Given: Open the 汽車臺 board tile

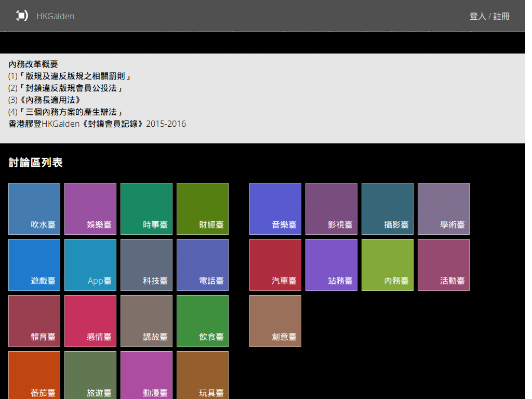Looking at the screenshot, I should [x=275, y=265].
